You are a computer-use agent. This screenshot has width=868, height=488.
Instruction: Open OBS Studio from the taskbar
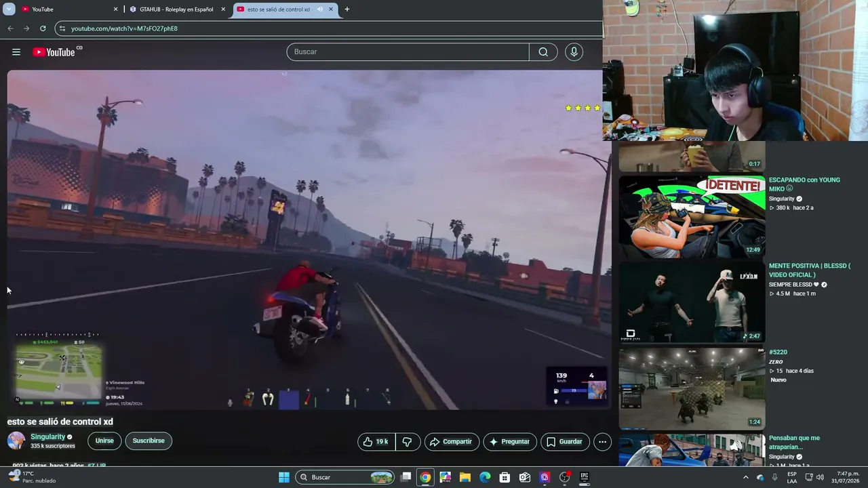point(565,477)
